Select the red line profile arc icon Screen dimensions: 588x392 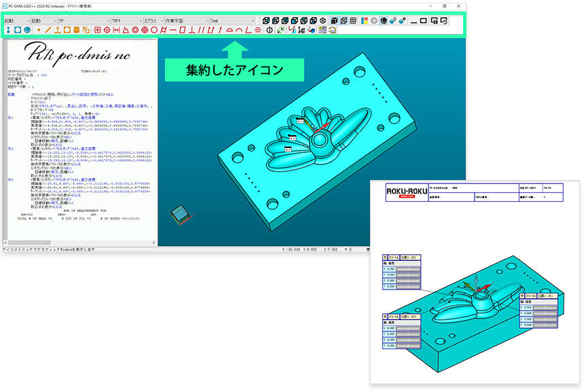[x=239, y=30]
